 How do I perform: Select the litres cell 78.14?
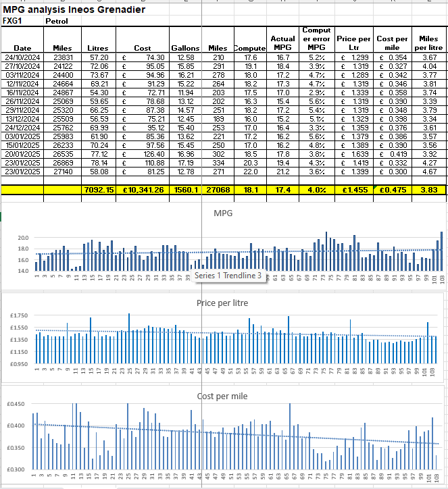(99, 163)
